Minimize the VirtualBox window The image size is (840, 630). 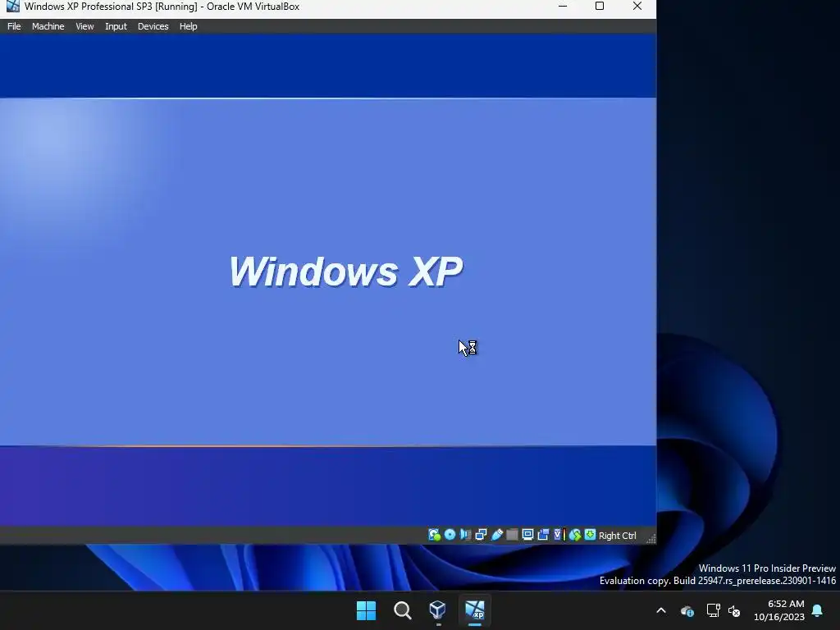(x=563, y=7)
